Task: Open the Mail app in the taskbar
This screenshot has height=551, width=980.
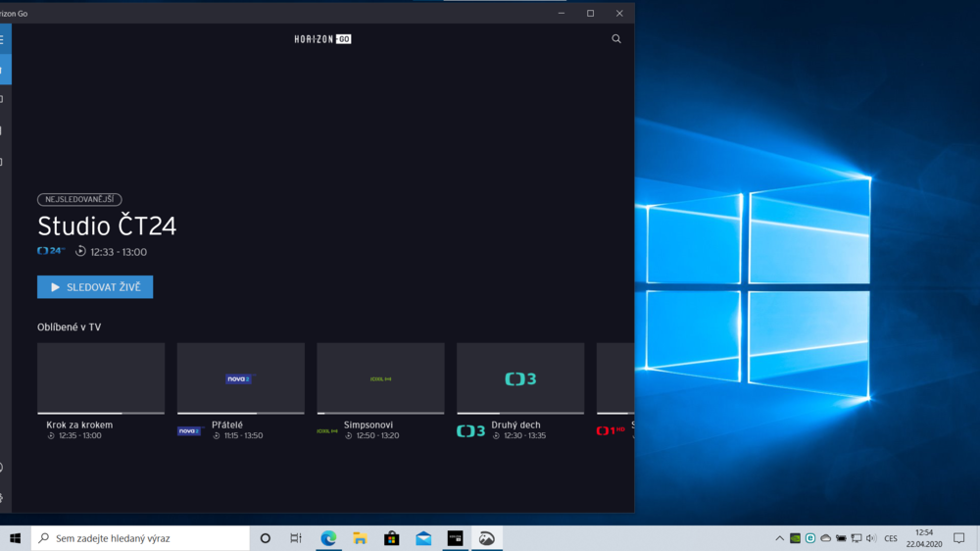Action: coord(423,538)
